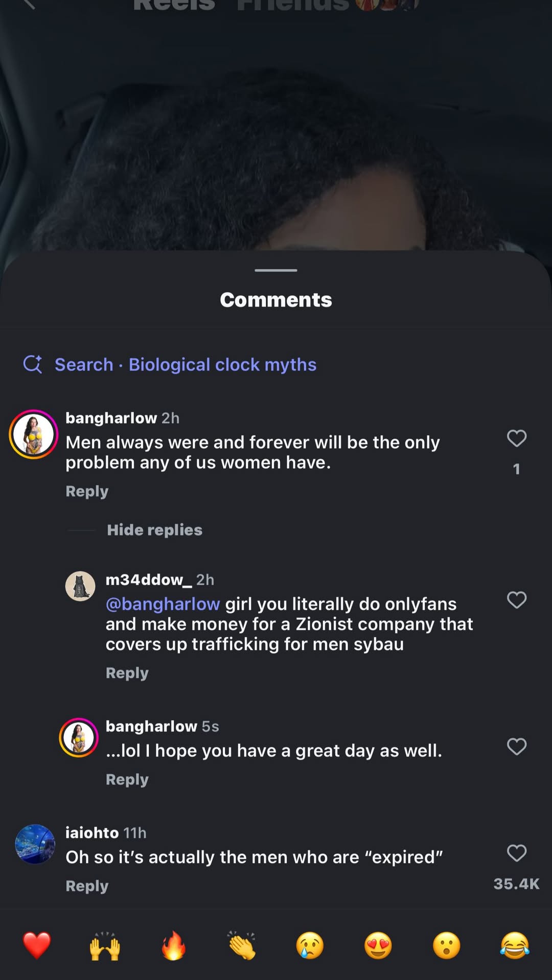Tap the laughing tears emoji reaction
Image resolution: width=552 pixels, height=980 pixels.
coord(515,945)
